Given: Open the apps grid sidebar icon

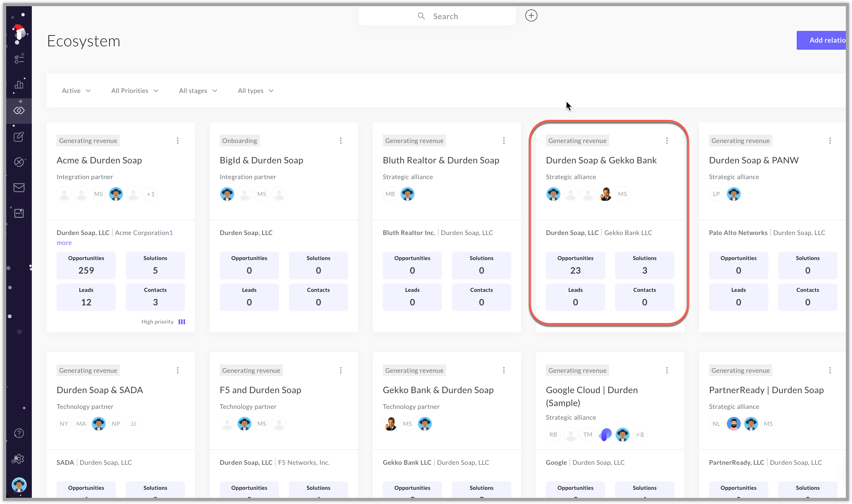Looking at the screenshot, I should [x=19, y=213].
